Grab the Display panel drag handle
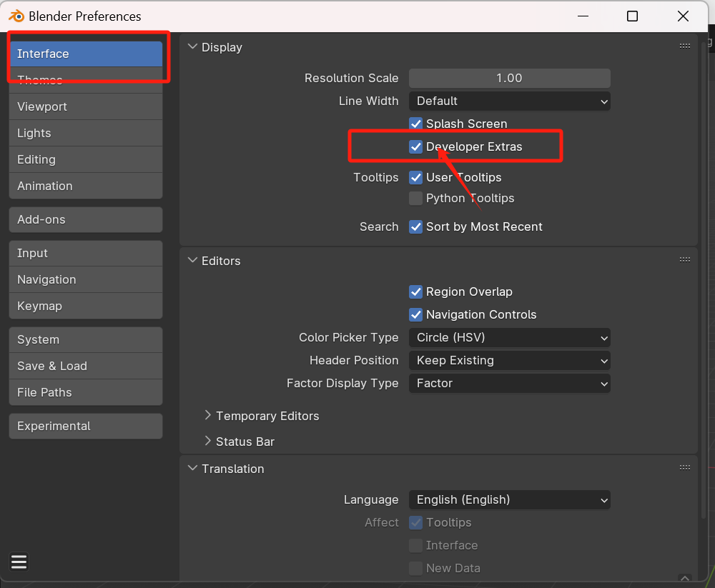 (684, 46)
